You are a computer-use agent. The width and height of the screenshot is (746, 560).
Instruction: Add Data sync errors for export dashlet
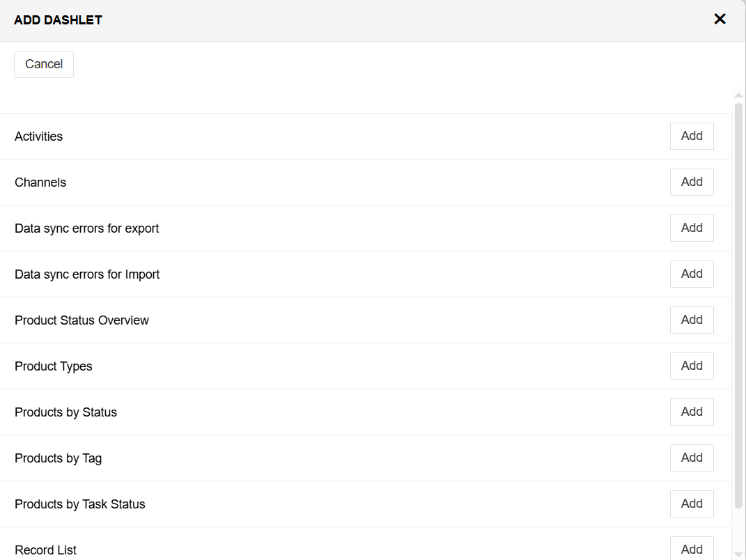point(691,228)
